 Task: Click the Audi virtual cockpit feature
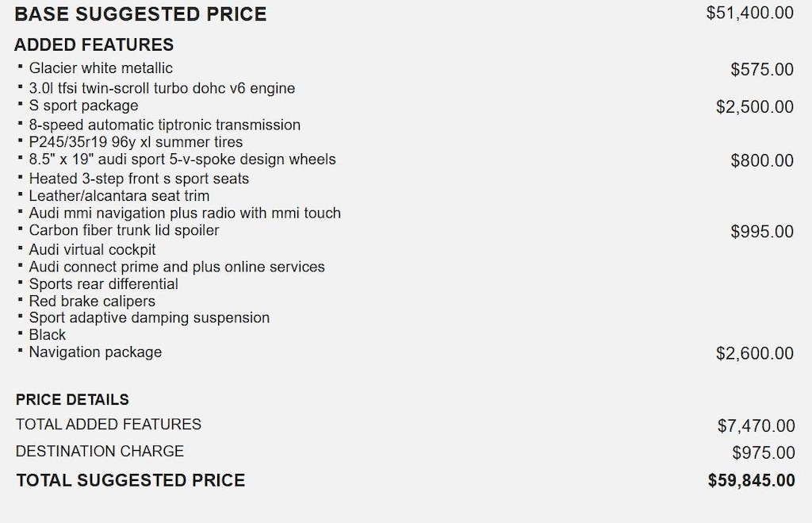[92, 249]
